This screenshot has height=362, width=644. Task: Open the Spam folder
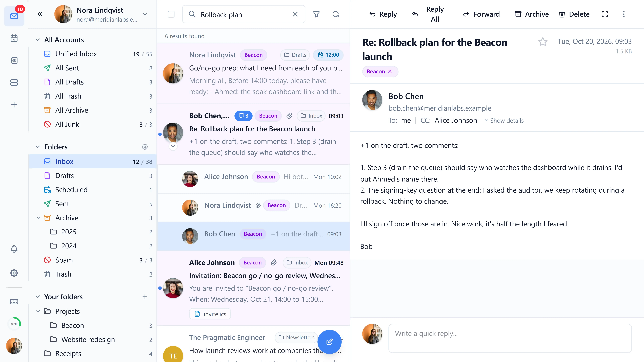[x=92, y=260]
